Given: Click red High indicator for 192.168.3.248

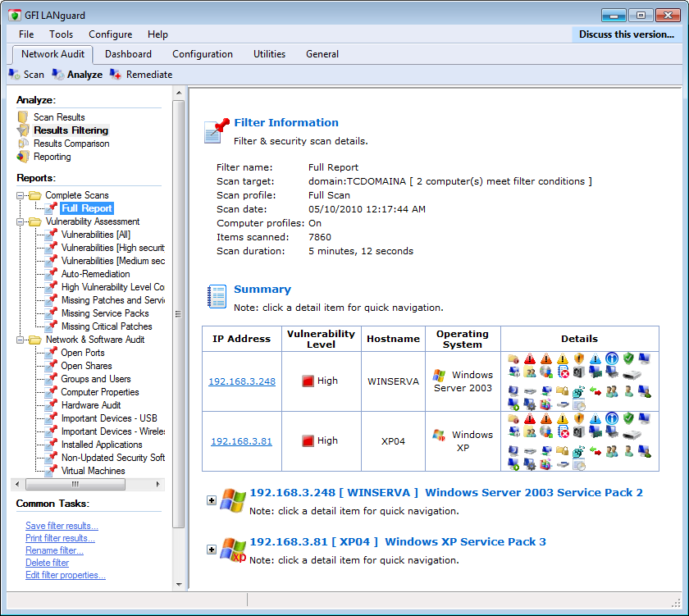Looking at the screenshot, I should point(308,381).
